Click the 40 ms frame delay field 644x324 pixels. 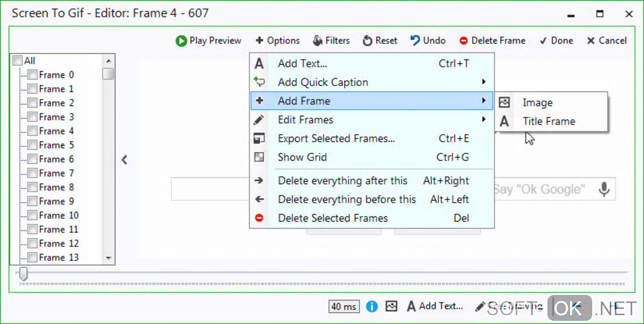tap(344, 307)
